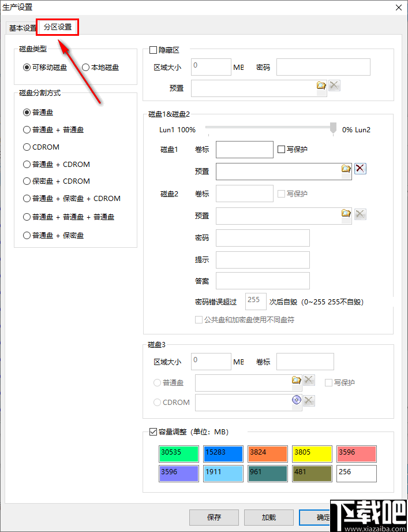Screen dimensions: 408x532
Task: Choose the single 普通盘 partition mode
Action: coord(38,112)
